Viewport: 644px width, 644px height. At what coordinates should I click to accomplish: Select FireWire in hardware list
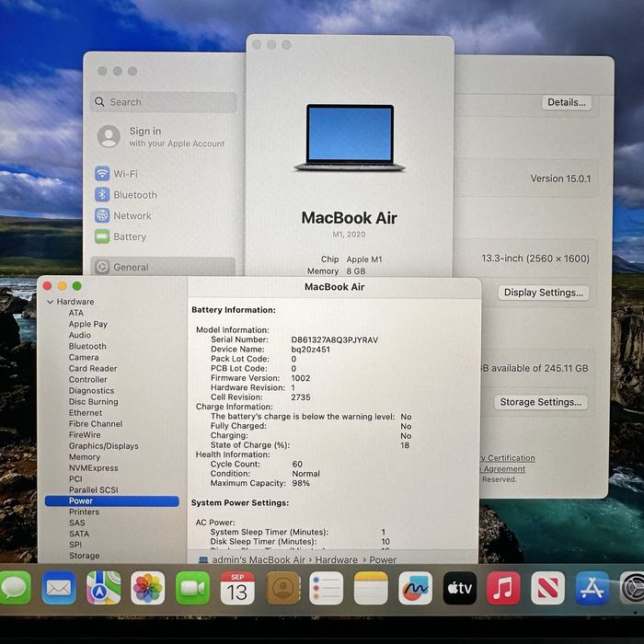tap(85, 434)
